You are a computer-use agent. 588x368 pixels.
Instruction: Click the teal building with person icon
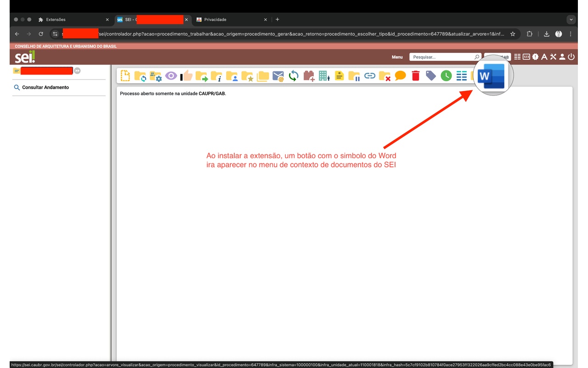pyautogui.click(x=324, y=76)
